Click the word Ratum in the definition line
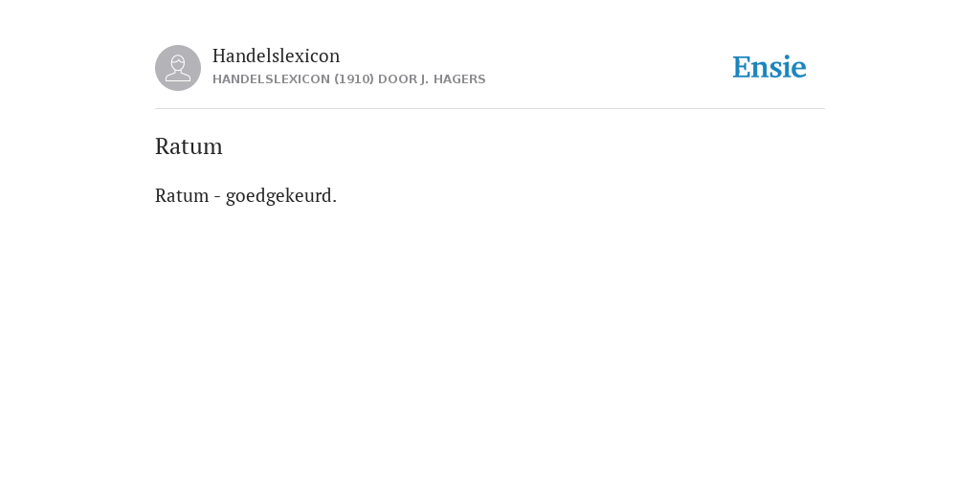 182,195
